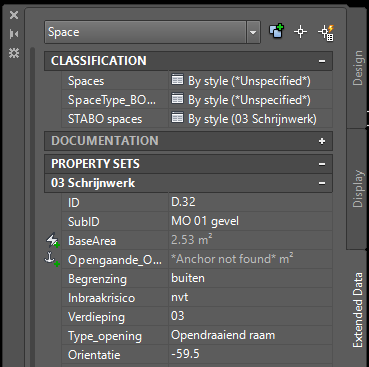Open classification picker icon for STABO spaces
Screen dimensions: 369x367
pos(177,118)
